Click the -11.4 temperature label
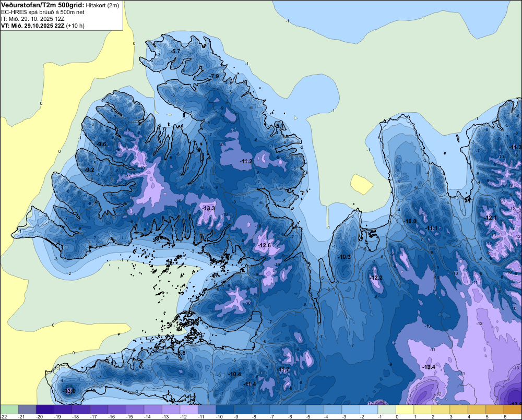The width and height of the screenshot is (522, 420). coord(250,384)
